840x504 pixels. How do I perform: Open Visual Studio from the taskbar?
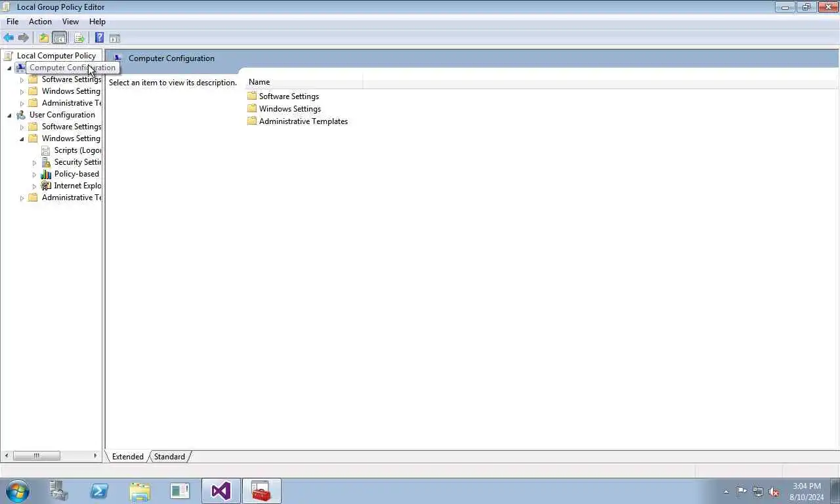220,491
